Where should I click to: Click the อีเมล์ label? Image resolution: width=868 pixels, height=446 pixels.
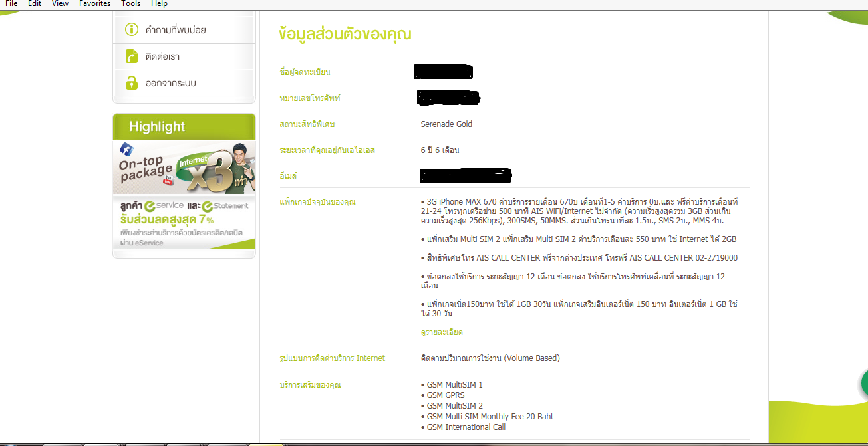288,176
